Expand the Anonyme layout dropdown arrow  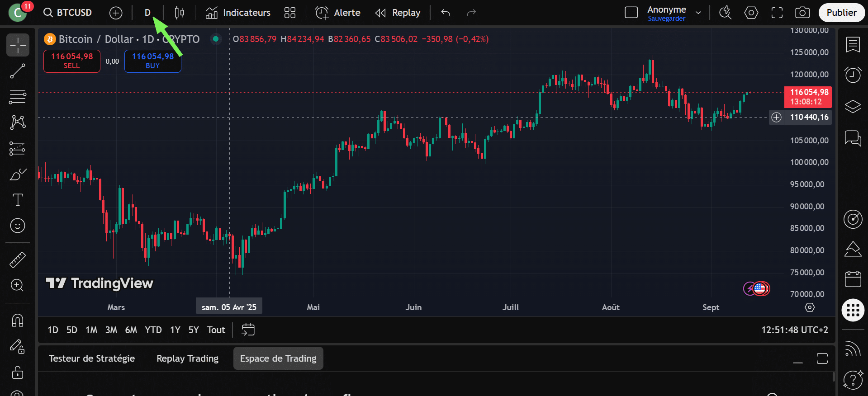(x=698, y=13)
